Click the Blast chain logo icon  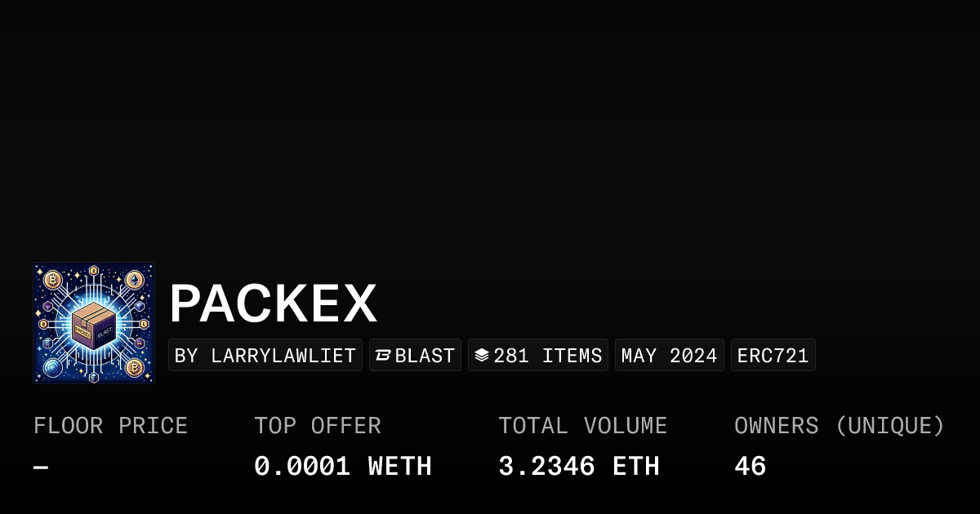[x=383, y=356]
